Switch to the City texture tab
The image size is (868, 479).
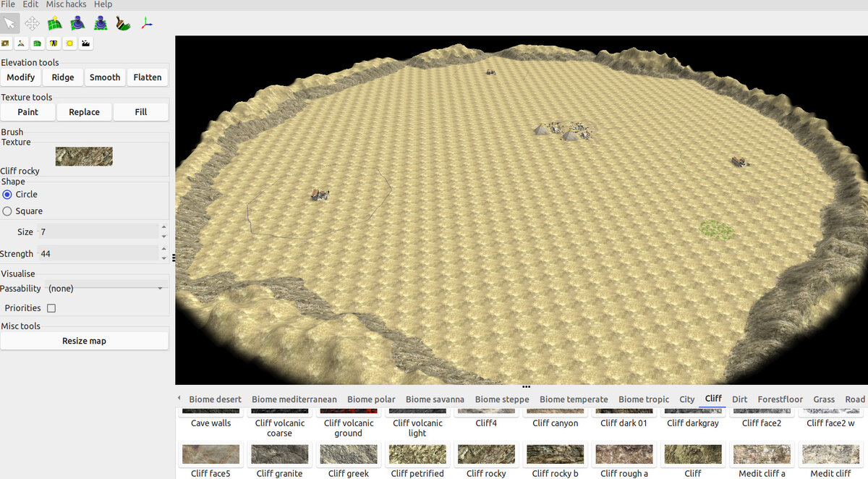[687, 399]
